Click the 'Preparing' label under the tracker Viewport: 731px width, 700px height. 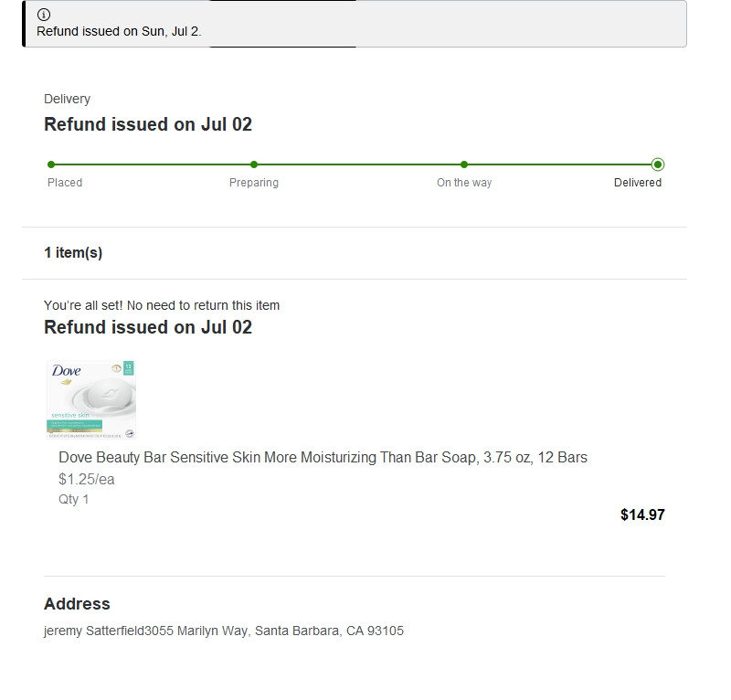click(x=254, y=183)
